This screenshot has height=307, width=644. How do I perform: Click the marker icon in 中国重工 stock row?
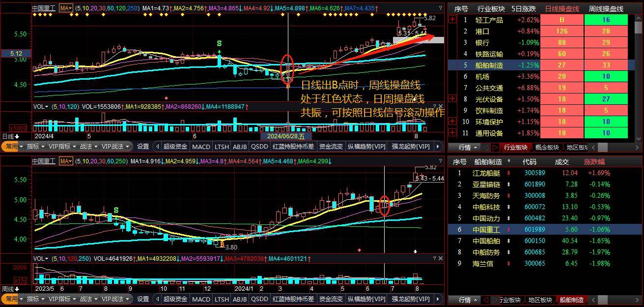(509, 230)
